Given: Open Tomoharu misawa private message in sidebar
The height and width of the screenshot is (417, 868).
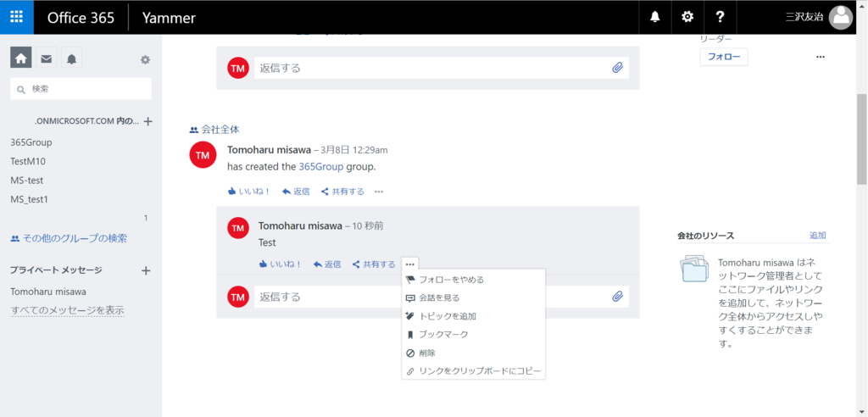Looking at the screenshot, I should 48,292.
